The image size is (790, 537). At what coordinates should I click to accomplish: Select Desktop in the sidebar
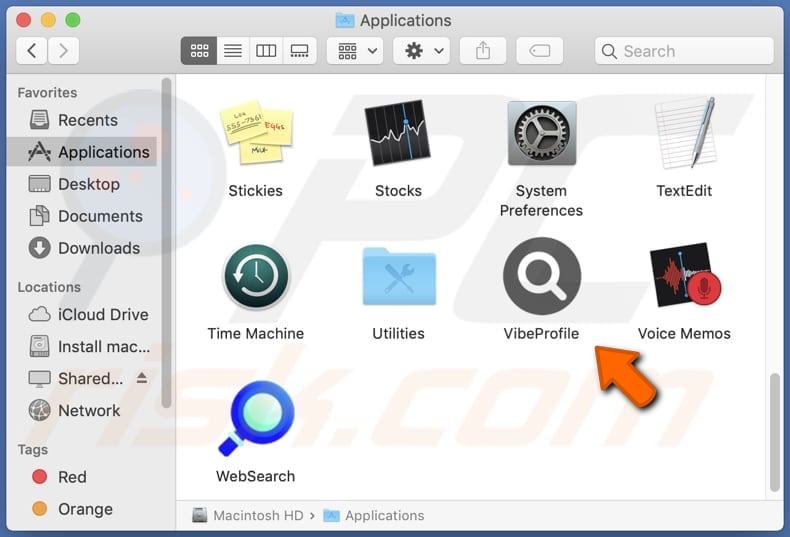tap(83, 184)
